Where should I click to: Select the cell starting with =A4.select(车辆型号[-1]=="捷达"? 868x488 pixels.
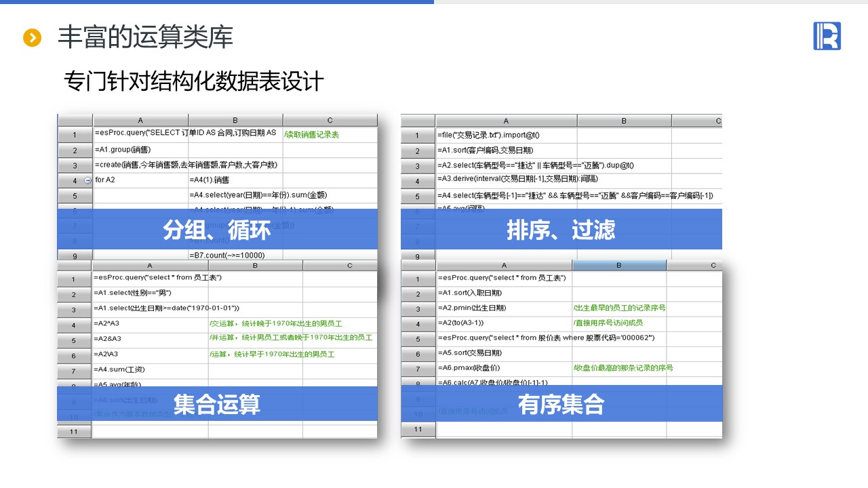click(575, 196)
